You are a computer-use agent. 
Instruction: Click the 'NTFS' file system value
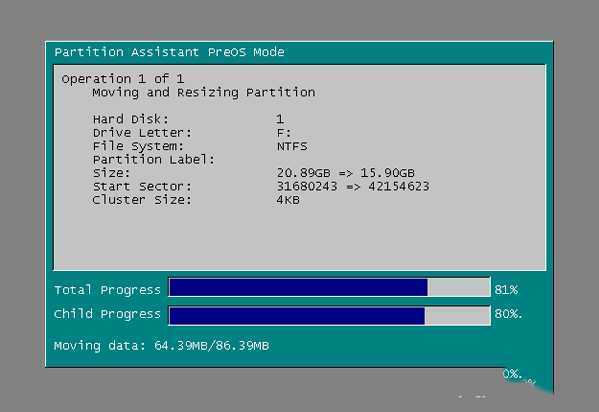pyautogui.click(x=292, y=146)
